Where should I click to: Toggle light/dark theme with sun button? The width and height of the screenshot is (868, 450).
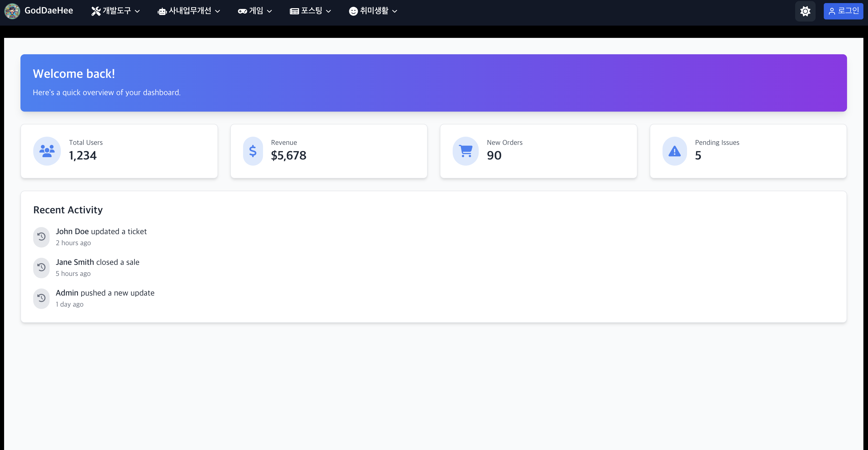coord(805,11)
